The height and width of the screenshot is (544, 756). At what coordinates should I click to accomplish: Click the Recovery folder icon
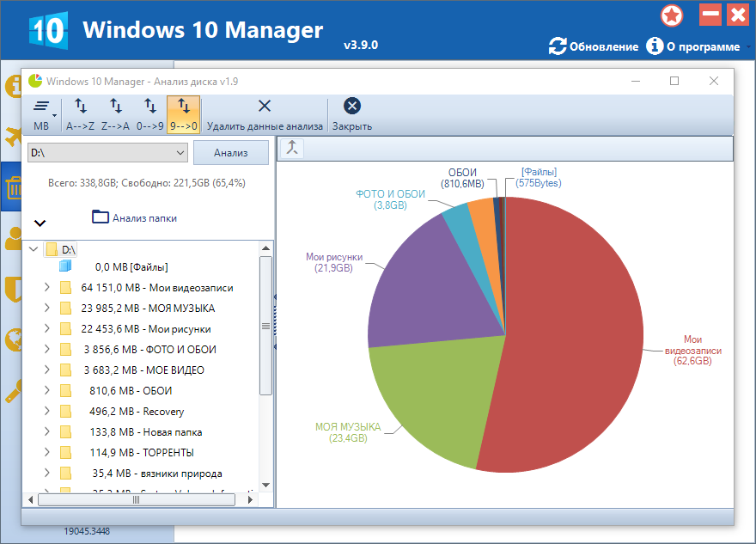pyautogui.click(x=65, y=412)
